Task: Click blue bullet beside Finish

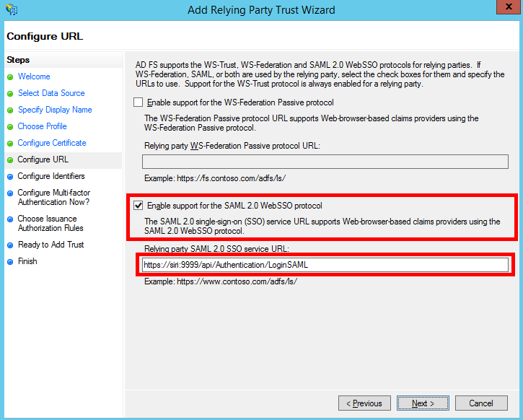Action: pos(10,262)
